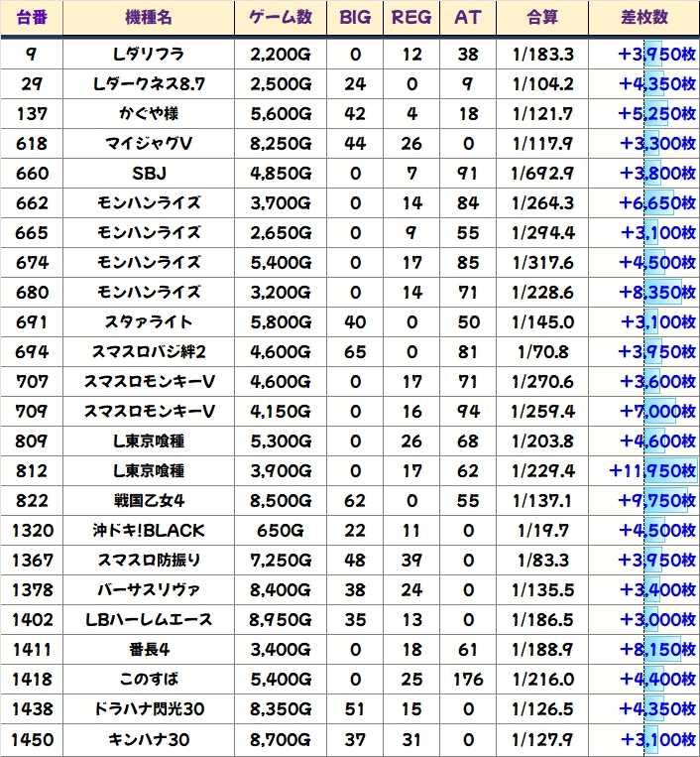The image size is (700, 757).
Task: Select the マイジャグV machine name
Action: 149,144
